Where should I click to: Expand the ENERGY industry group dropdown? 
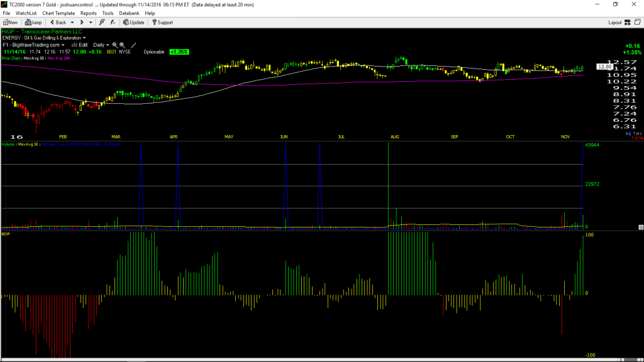(x=84, y=38)
